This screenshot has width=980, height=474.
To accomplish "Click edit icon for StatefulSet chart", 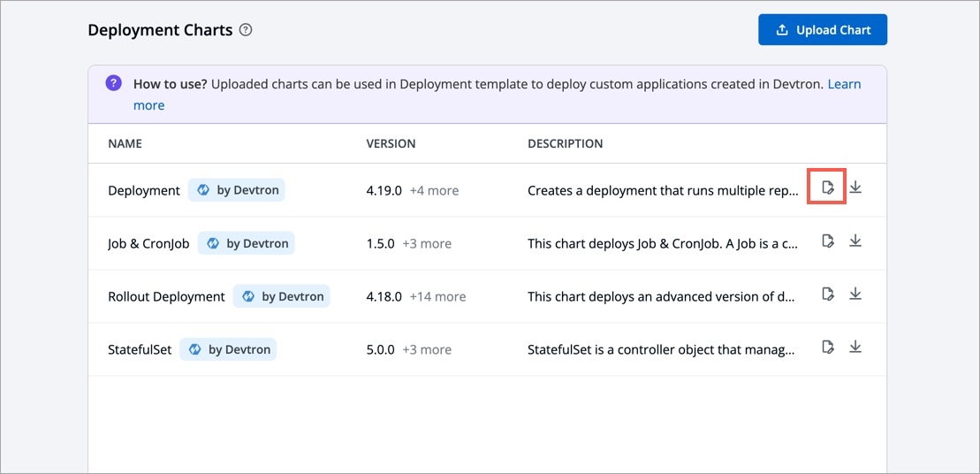I will pyautogui.click(x=827, y=347).
